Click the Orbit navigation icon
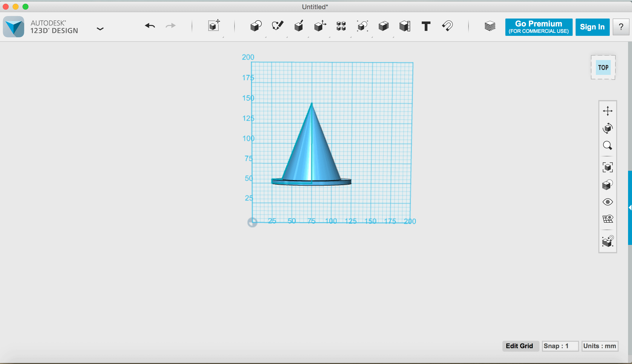The width and height of the screenshot is (632, 364). pyautogui.click(x=608, y=128)
